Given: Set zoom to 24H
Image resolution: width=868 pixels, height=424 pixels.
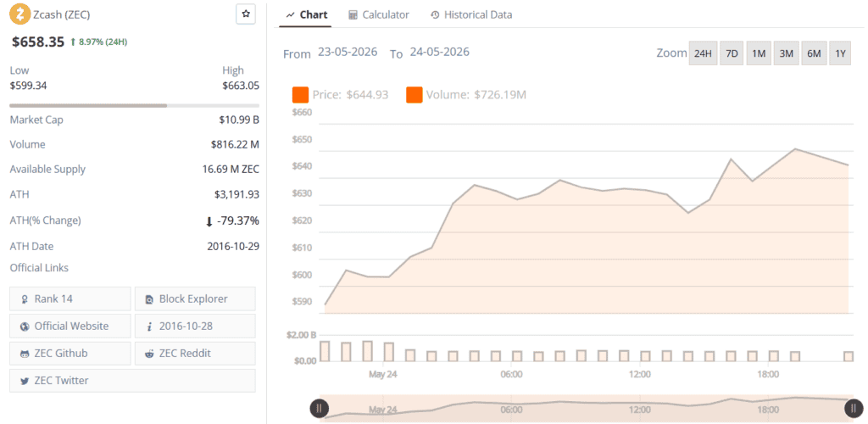Looking at the screenshot, I should pos(703,53).
